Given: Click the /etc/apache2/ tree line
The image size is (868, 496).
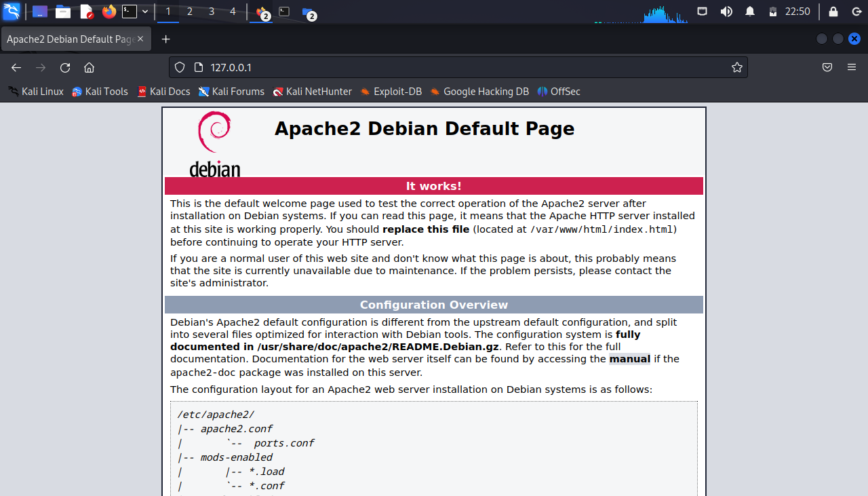Looking at the screenshot, I should (x=216, y=415).
